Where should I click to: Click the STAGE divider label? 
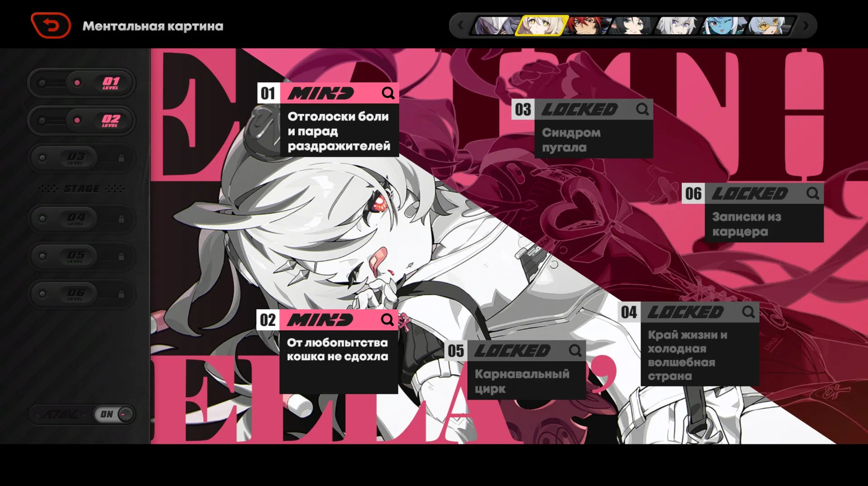coord(81,189)
